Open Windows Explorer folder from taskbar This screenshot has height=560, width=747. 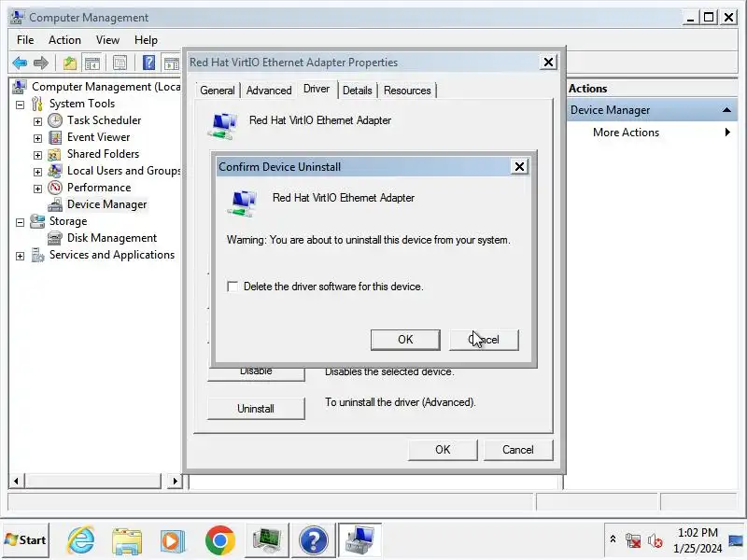[126, 540]
